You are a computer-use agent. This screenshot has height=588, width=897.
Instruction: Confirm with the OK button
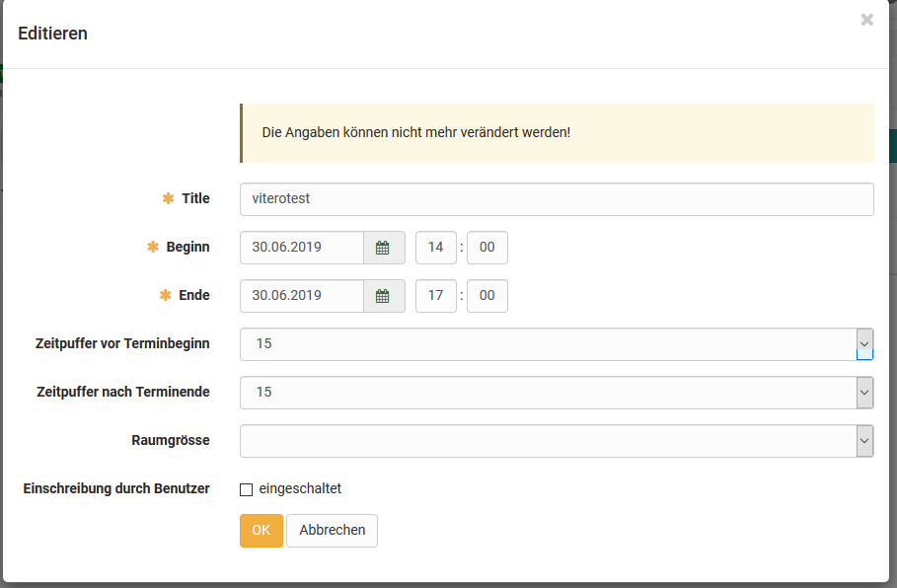pos(261,530)
